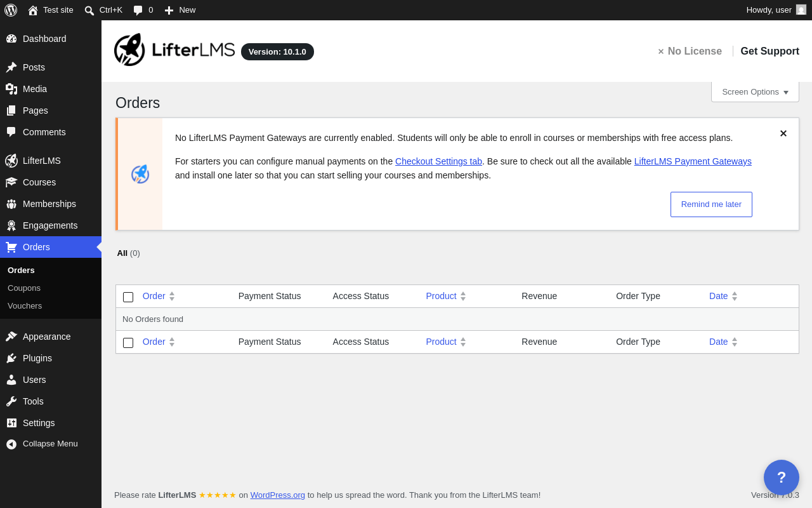Click the Pages icon in sidebar
Screen dimensions: 812x508
11,110
